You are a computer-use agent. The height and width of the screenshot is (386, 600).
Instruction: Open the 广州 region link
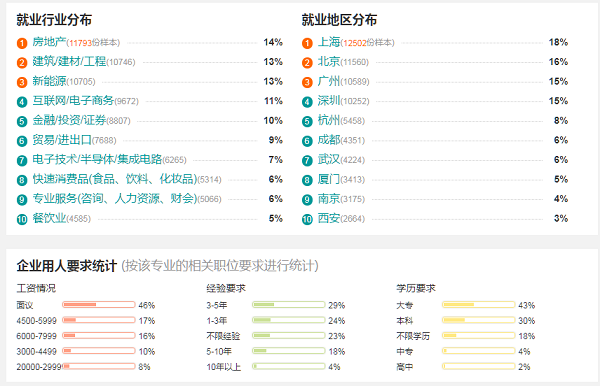[329, 81]
